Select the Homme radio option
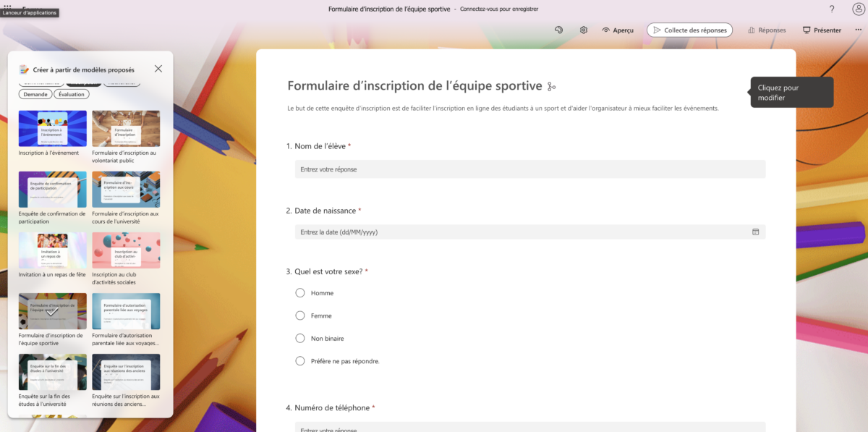Screen dimensions: 868x432 299,292
